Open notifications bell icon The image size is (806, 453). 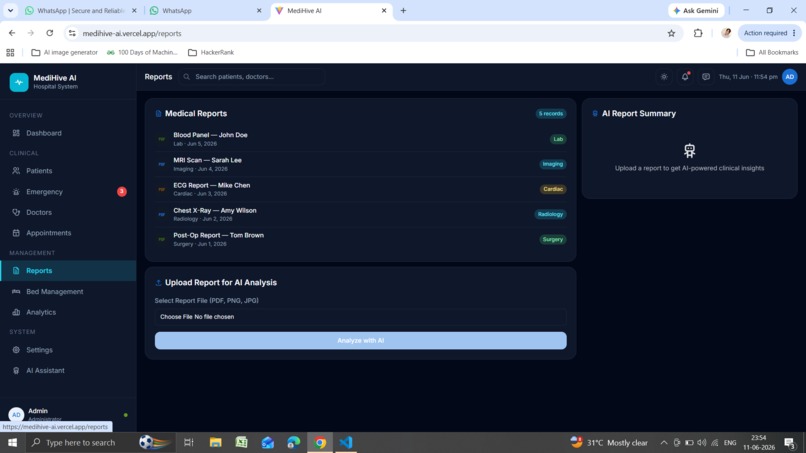[x=685, y=77]
